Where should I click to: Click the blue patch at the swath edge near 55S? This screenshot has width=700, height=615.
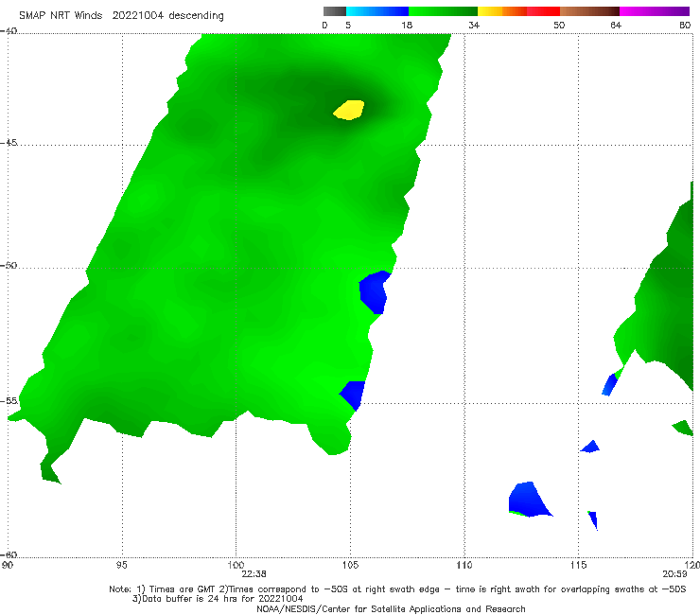(x=354, y=394)
